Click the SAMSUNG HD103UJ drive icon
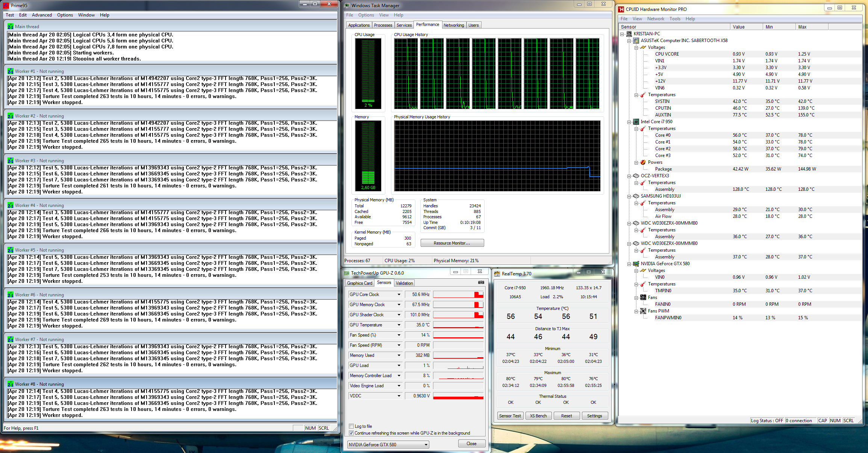This screenshot has height=453, width=868. (636, 196)
